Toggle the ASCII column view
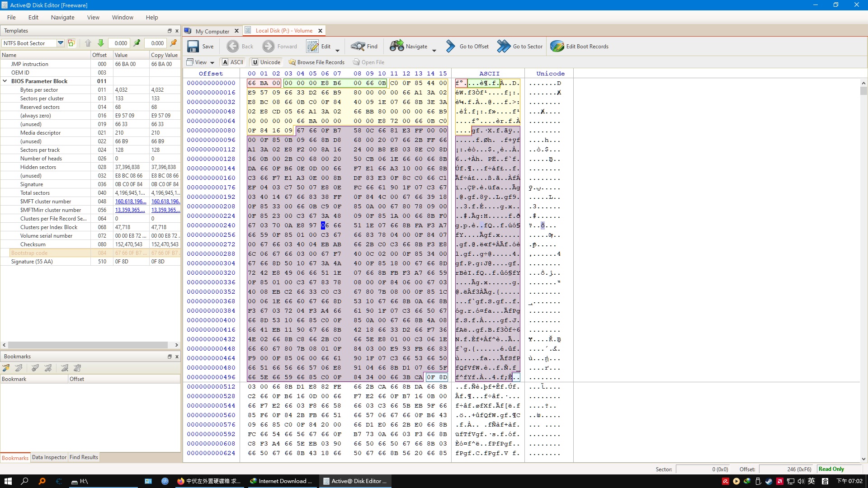 (232, 62)
